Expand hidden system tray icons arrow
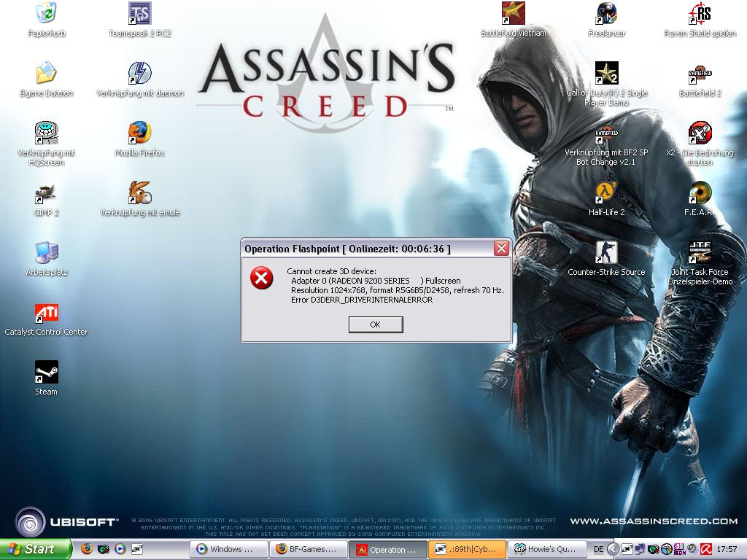 pos(613,549)
